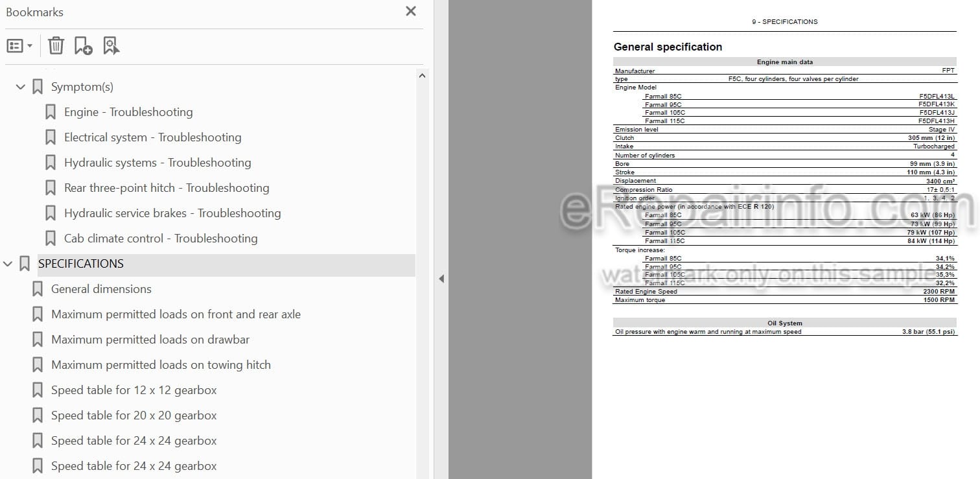Screen dimensions: 980x479
Task: Click bookmark icon beside Electrical system - Troubleshooting
Action: [51, 137]
